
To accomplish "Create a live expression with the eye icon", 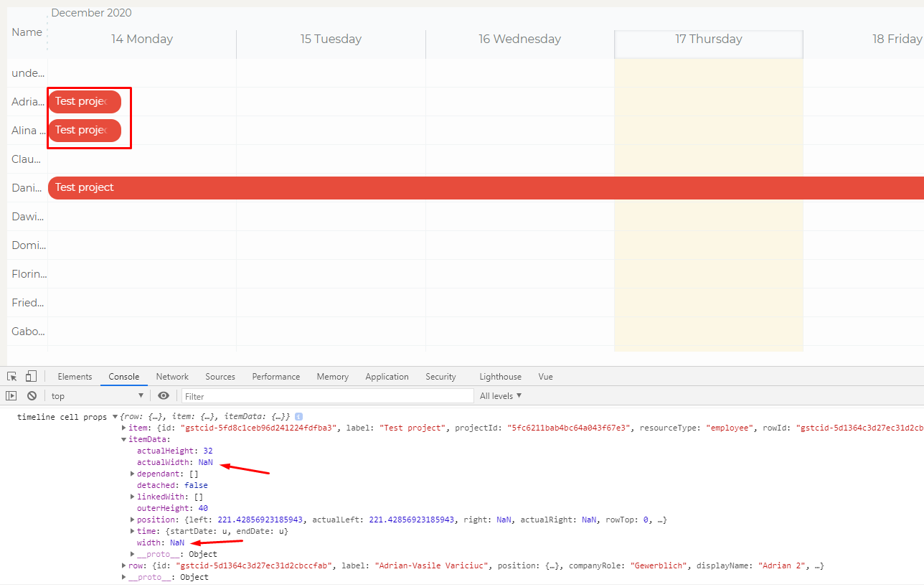I will tap(164, 395).
